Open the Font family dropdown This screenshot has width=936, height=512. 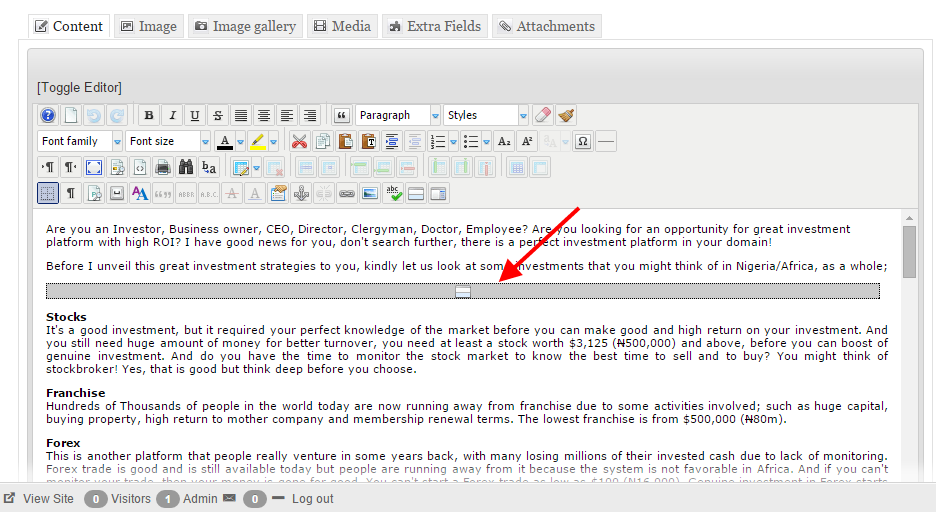click(x=80, y=141)
